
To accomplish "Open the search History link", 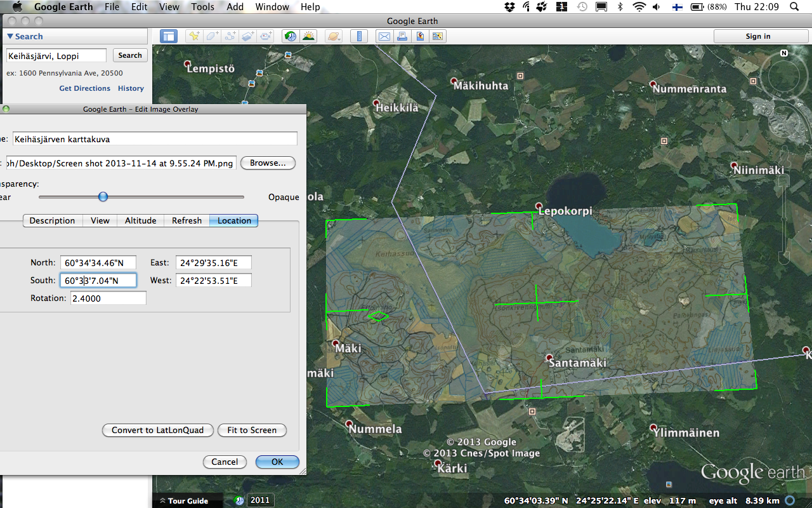I will (x=131, y=88).
